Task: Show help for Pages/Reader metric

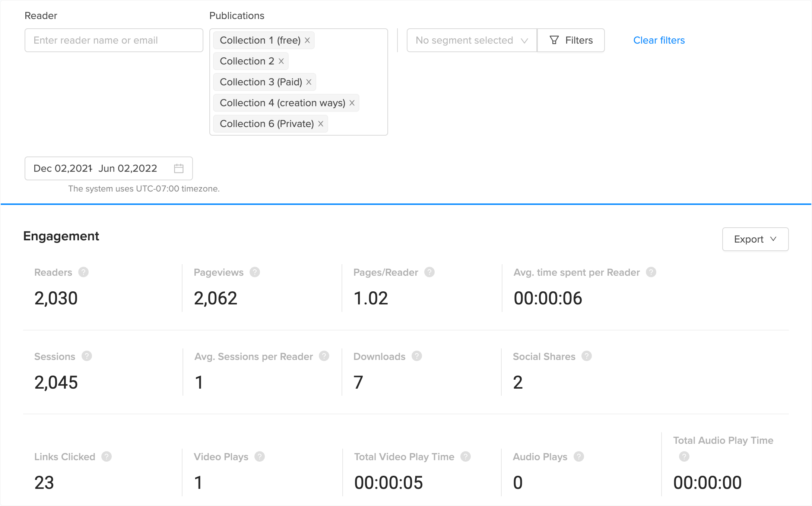Action: click(429, 272)
